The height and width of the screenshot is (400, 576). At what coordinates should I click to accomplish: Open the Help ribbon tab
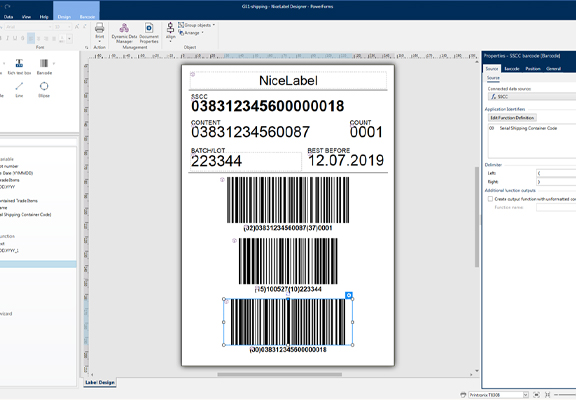44,17
